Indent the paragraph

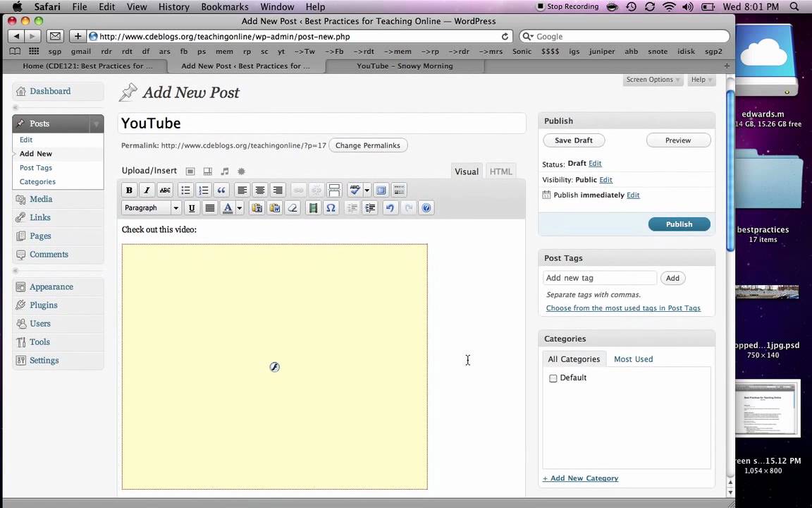(x=370, y=208)
